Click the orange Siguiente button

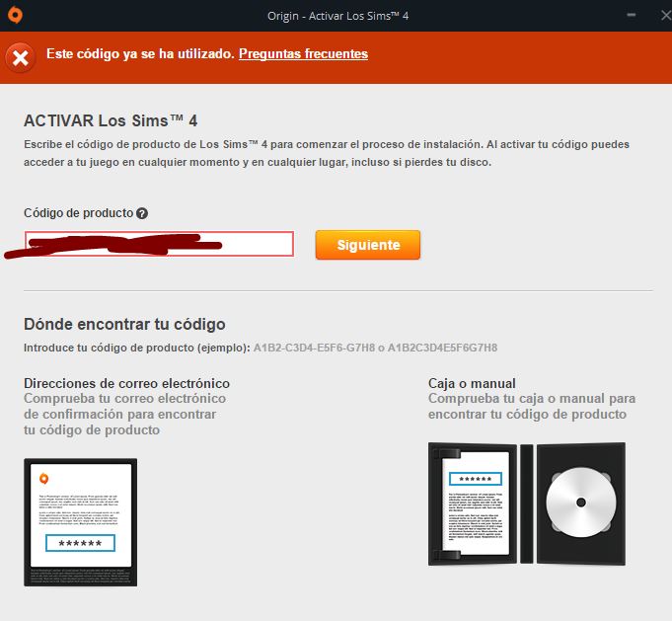click(368, 245)
